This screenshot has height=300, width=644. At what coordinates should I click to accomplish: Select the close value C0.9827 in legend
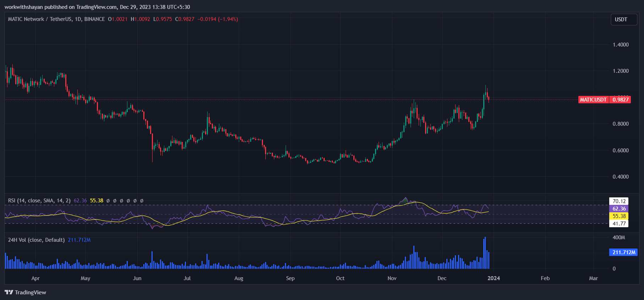(x=185, y=19)
